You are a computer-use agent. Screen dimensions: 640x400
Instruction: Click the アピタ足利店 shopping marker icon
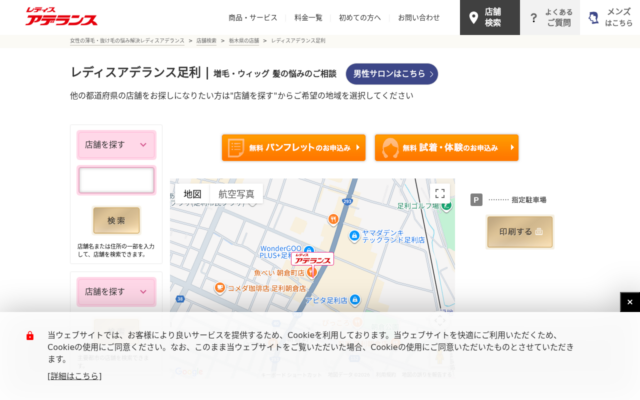coord(355,300)
